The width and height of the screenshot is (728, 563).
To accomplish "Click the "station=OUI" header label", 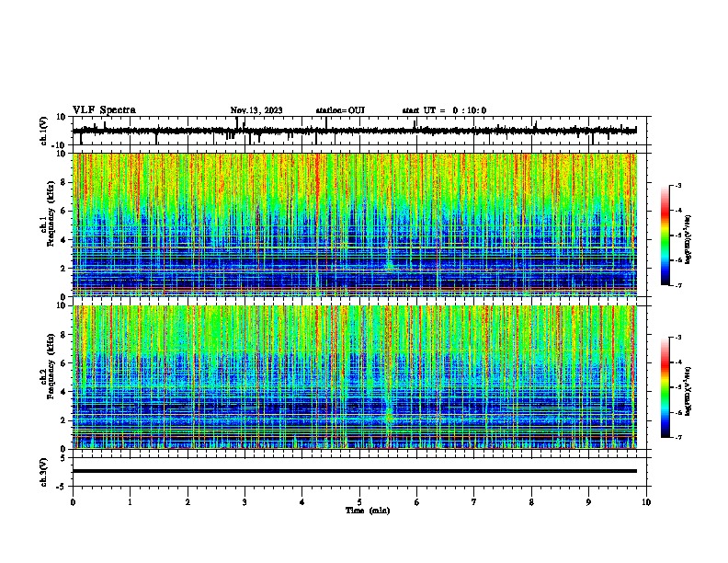I will [340, 110].
